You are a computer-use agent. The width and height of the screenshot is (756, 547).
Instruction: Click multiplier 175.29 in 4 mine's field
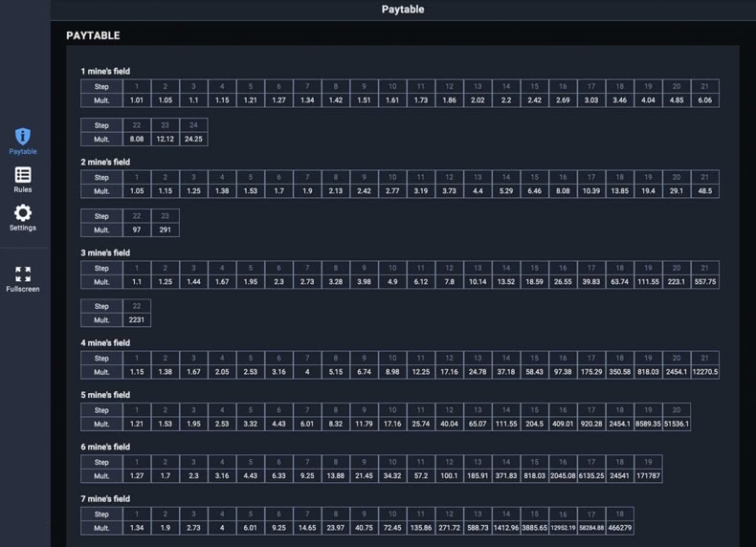[591, 372]
